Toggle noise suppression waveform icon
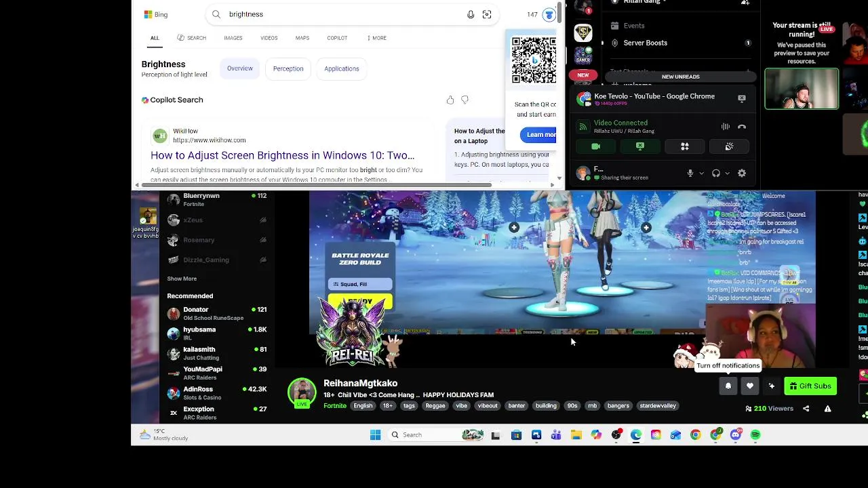Screen dimensions: 868x488 coord(725,127)
